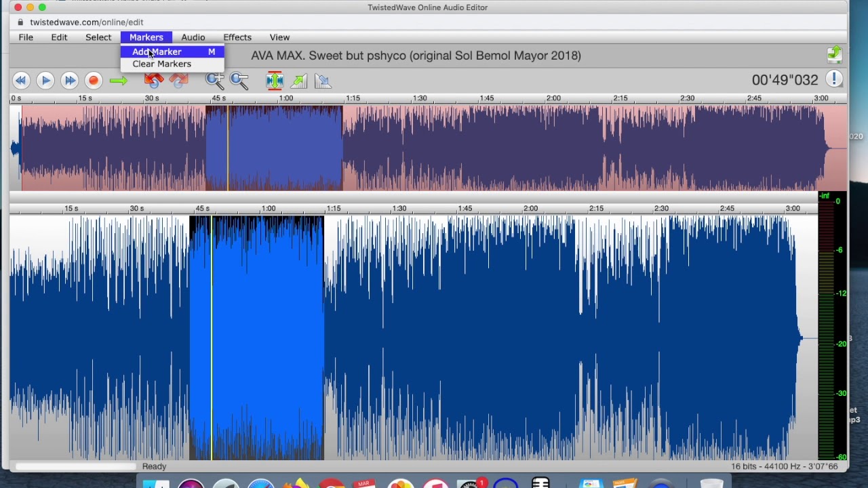Screen dimensions: 868x488
Task: Open the Effects menu
Action: [237, 37]
